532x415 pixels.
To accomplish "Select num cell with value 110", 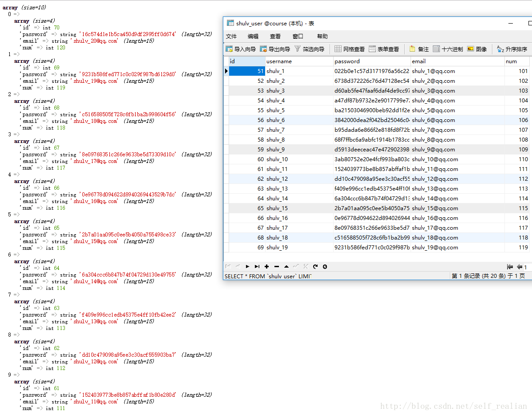I will [517, 159].
